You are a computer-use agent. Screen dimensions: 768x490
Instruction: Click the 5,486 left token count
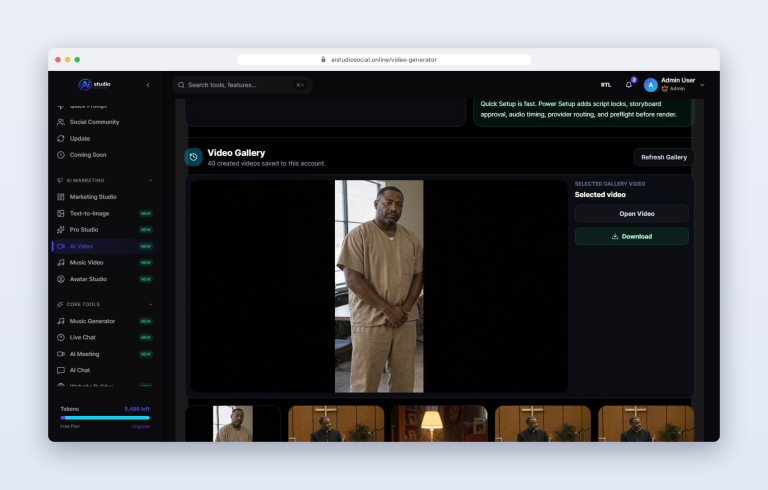[x=137, y=409]
